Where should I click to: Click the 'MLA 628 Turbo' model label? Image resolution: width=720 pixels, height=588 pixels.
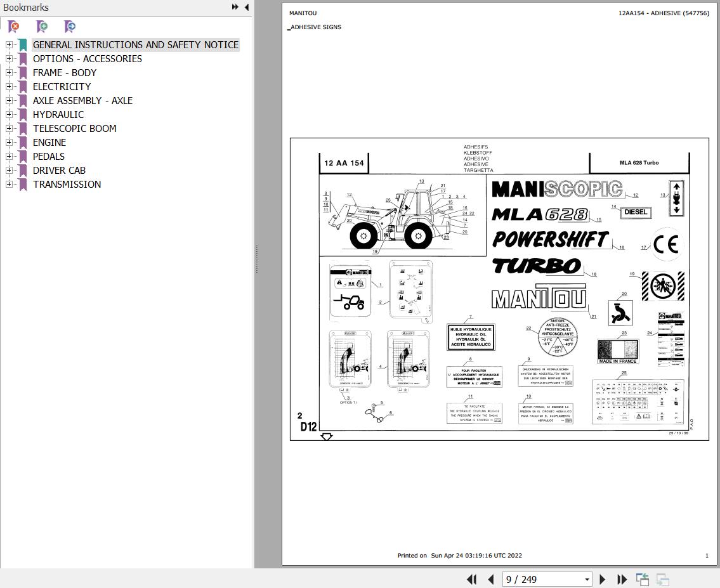[x=639, y=162]
